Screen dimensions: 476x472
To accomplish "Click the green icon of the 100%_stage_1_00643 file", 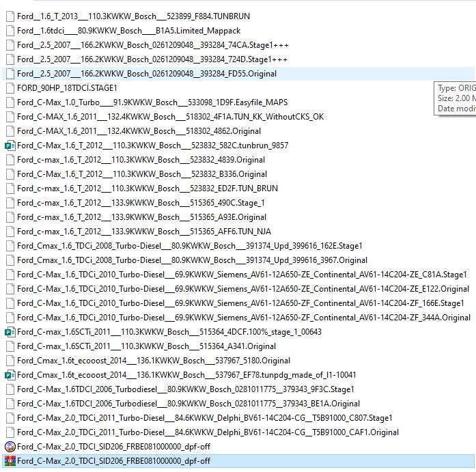I will click(10, 332).
